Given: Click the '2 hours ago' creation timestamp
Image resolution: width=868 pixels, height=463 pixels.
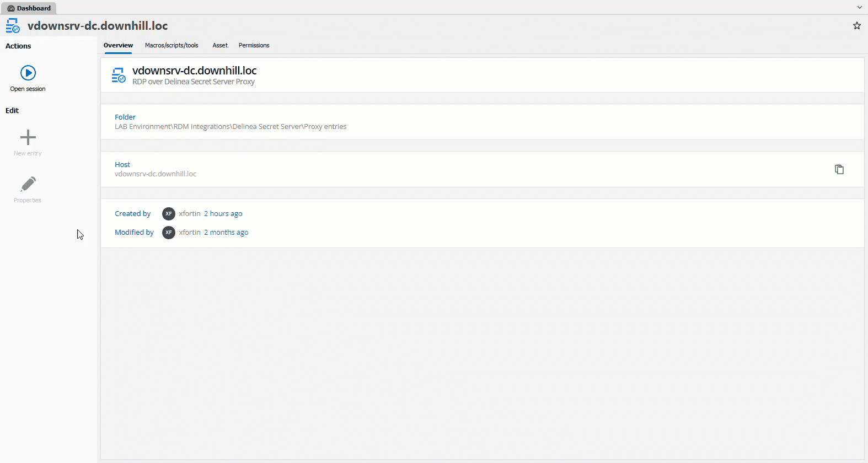Looking at the screenshot, I should point(223,214).
